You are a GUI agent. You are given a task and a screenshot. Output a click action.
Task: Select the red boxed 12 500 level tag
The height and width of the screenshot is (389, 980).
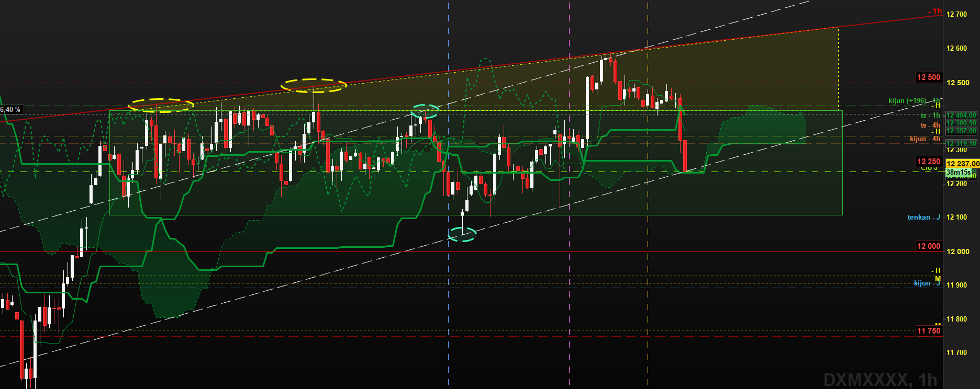coord(929,77)
